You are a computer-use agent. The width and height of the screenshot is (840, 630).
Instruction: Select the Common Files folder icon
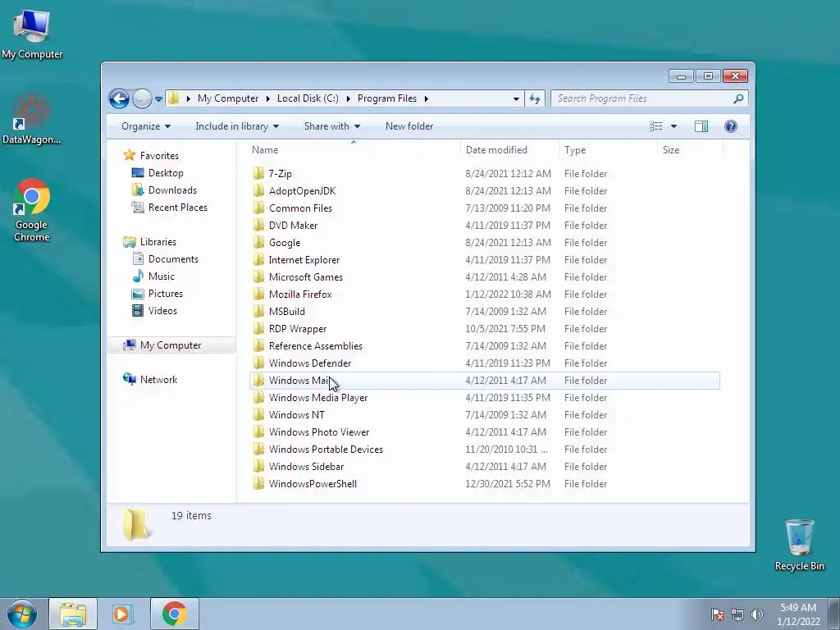pos(258,208)
